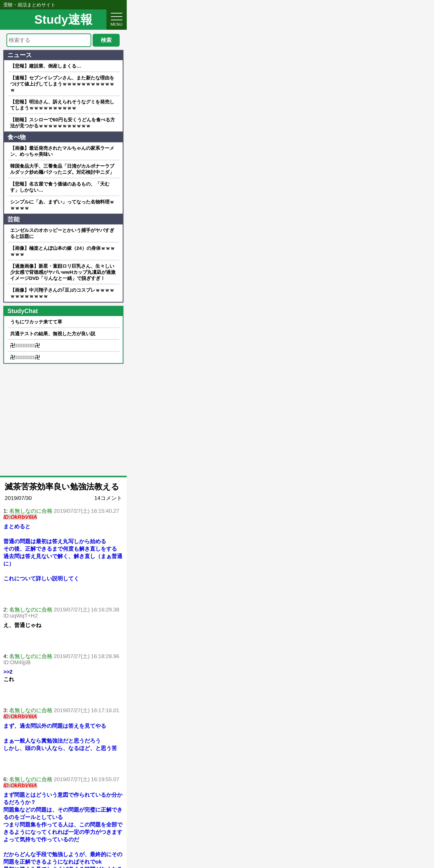
Task: Open the StudyChat section header
Action: coord(63,311)
